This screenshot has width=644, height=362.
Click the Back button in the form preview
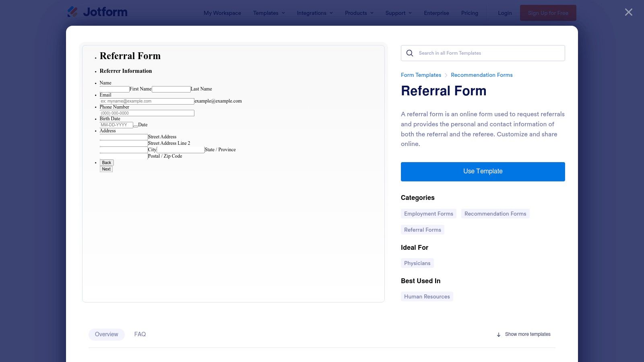tap(106, 162)
